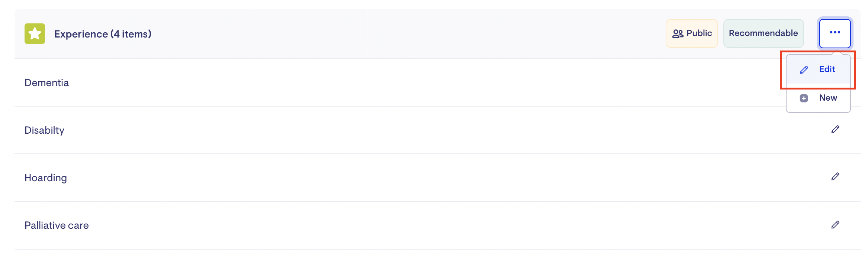Viewport: 868px width, 257px height.
Task: Toggle the Recommendable badge
Action: point(763,33)
